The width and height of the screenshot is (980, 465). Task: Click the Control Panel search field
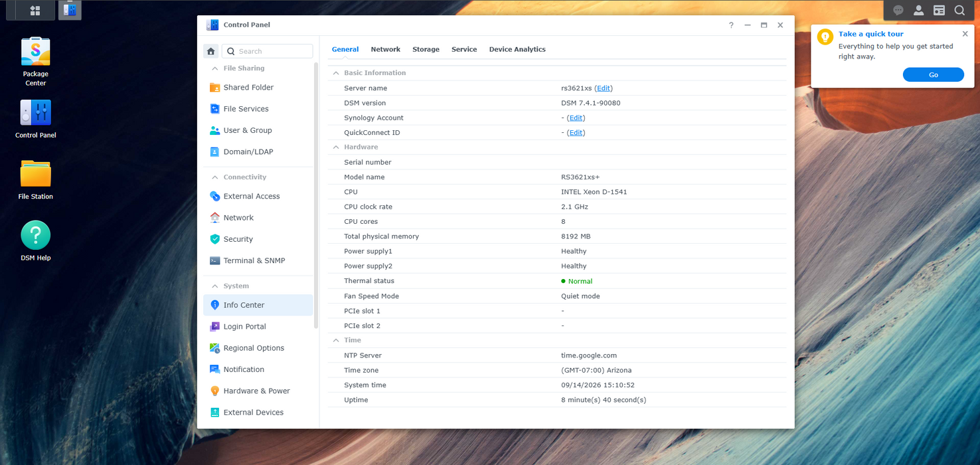click(x=268, y=51)
